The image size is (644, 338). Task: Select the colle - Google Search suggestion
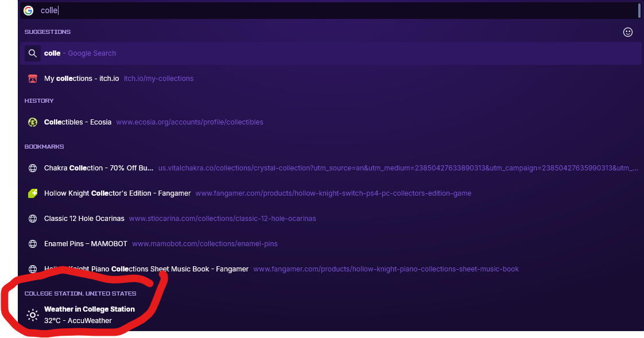(331, 53)
